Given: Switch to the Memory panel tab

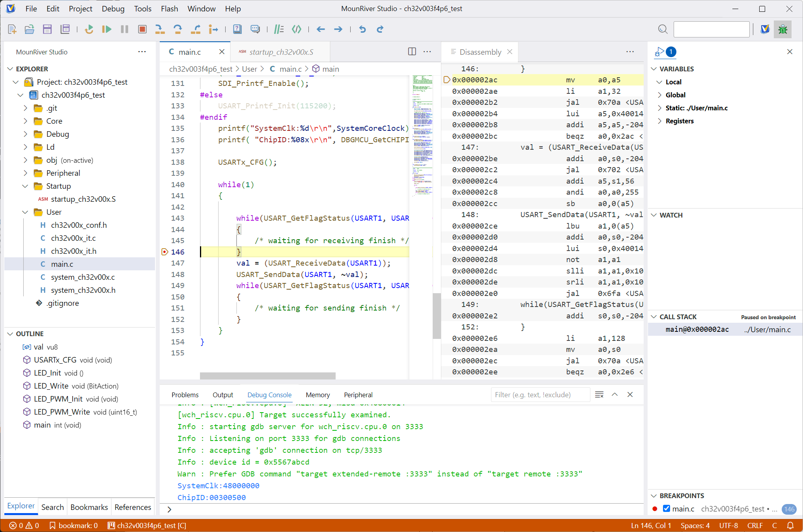Looking at the screenshot, I should click(x=317, y=395).
